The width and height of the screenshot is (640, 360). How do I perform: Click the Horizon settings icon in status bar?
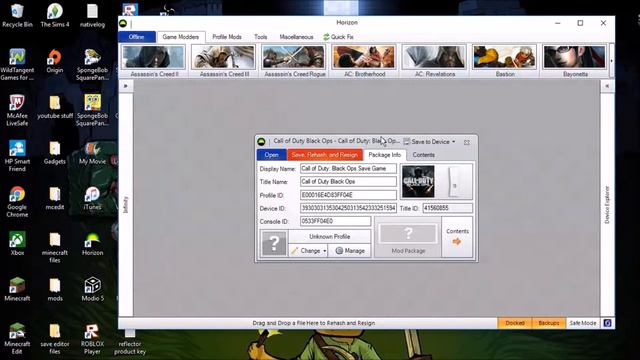pyautogui.click(x=607, y=323)
